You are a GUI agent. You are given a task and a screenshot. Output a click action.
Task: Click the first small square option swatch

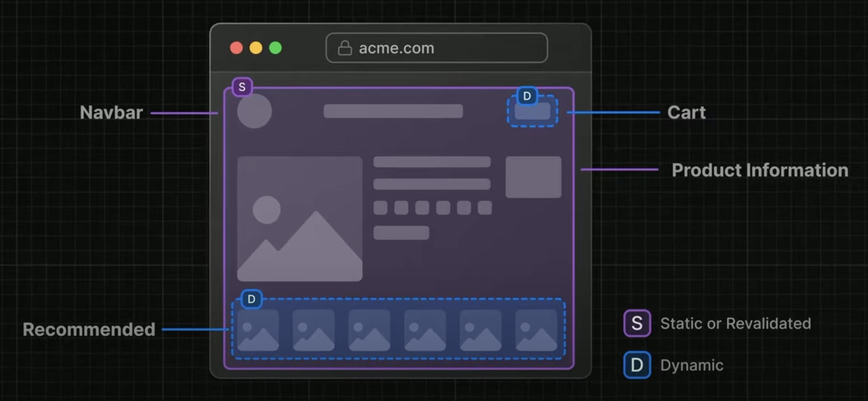pos(380,208)
